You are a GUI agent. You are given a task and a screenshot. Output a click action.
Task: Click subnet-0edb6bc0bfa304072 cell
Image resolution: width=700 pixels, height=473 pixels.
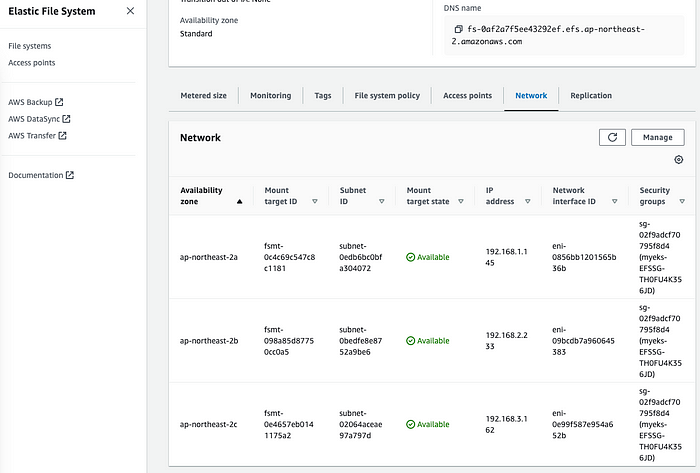pyautogui.click(x=361, y=257)
